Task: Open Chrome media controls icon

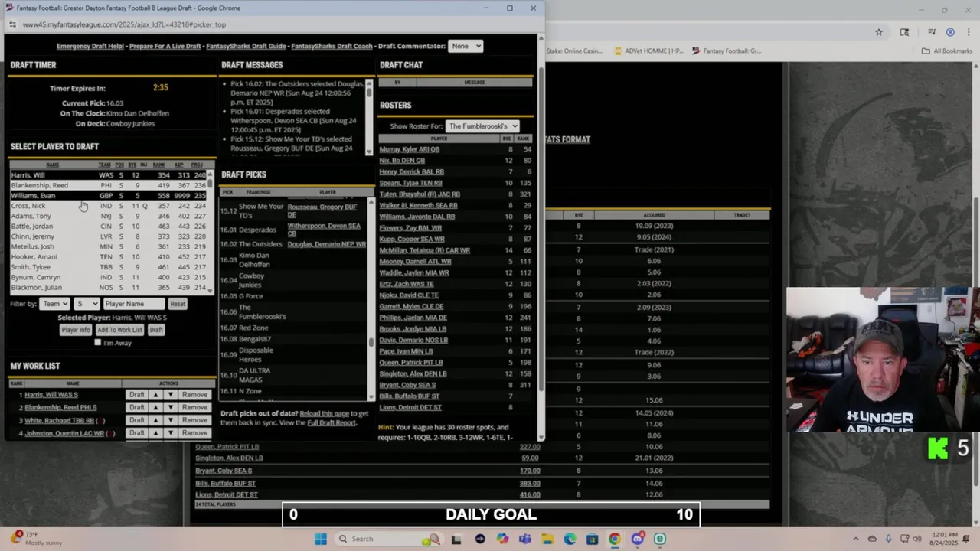Action: [x=932, y=32]
